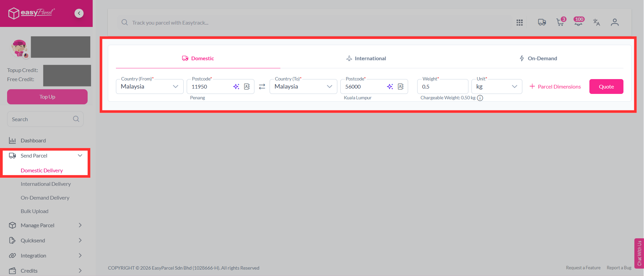This screenshot has width=644, height=276.
Task: Open Dashboard from the sidebar
Action: point(33,140)
